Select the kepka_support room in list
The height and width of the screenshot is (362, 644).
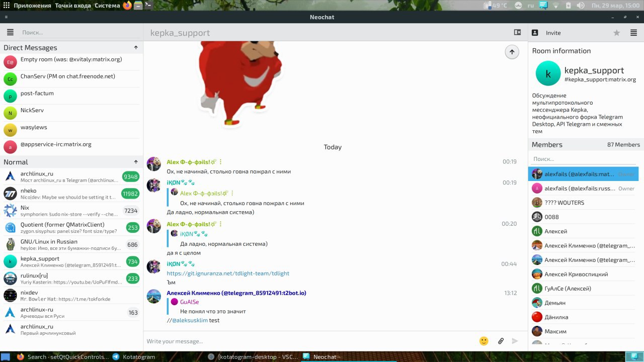click(71, 261)
